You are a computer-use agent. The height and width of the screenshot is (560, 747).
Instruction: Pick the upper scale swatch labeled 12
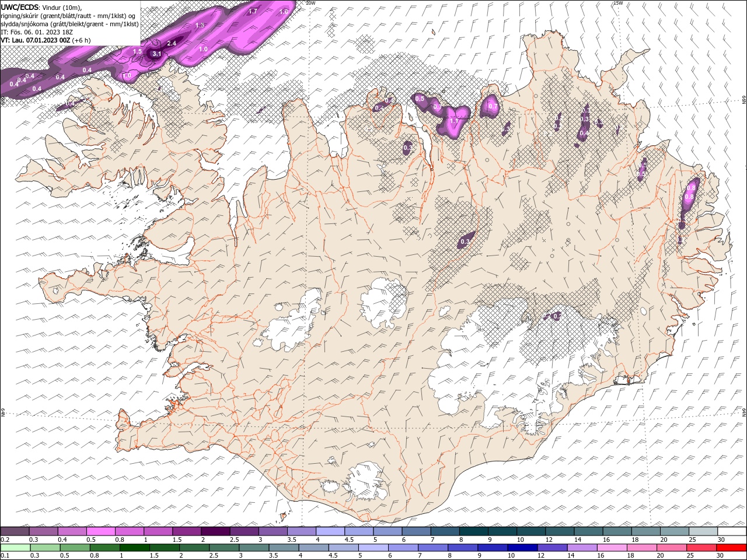click(x=560, y=531)
